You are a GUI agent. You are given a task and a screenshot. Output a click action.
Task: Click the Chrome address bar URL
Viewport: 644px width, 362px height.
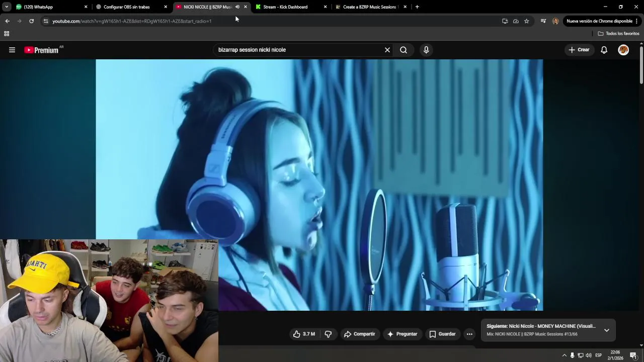coord(132,21)
